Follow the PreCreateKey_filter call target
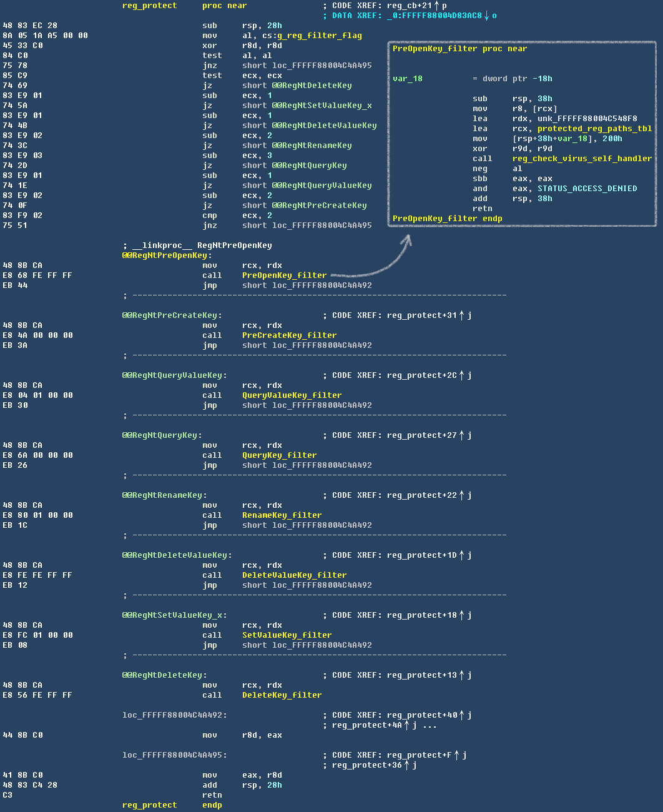Viewport: 663px width, 812px height. click(x=289, y=335)
